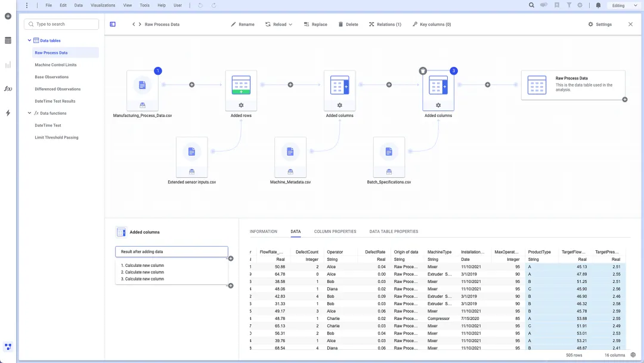This screenshot has height=363, width=644.
Task: Click the plus between source and Added rows
Action: click(192, 85)
